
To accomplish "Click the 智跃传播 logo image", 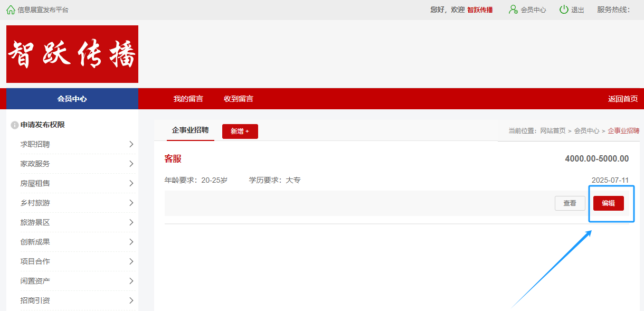I will 72,54.
